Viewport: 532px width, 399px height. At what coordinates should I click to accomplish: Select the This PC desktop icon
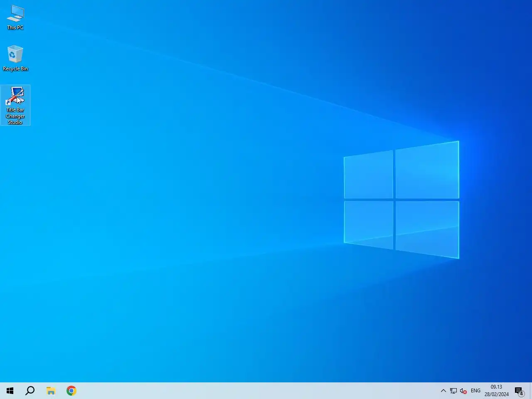[x=15, y=18]
